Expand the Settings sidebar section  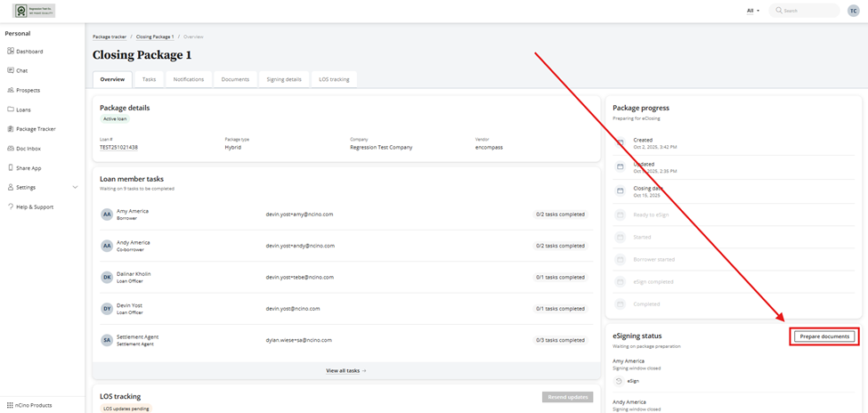(75, 188)
